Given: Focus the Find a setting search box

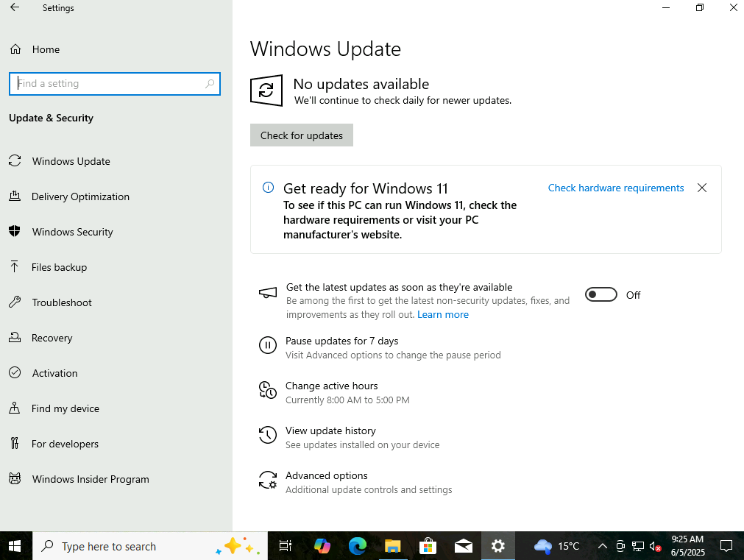Looking at the screenshot, I should pos(115,84).
